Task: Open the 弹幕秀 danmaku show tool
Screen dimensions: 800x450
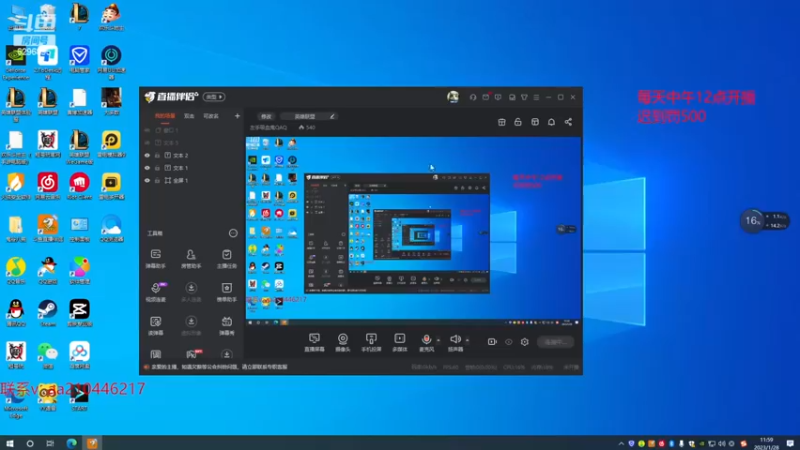Action: [227, 326]
